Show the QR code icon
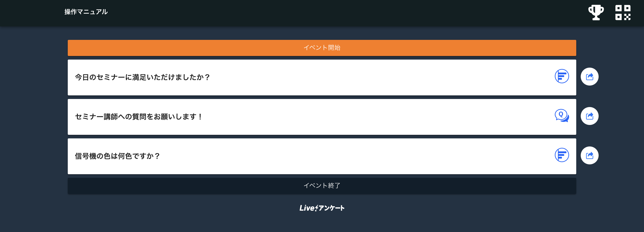Viewport: 644px width, 232px height. click(623, 13)
